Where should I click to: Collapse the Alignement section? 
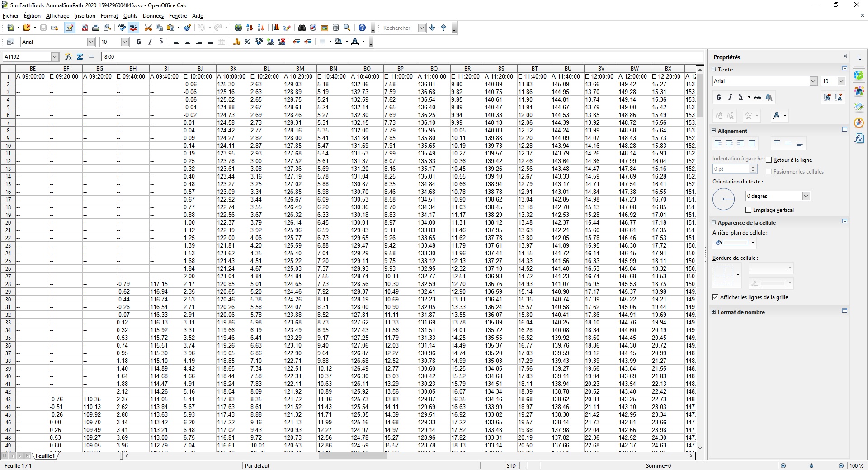point(714,131)
